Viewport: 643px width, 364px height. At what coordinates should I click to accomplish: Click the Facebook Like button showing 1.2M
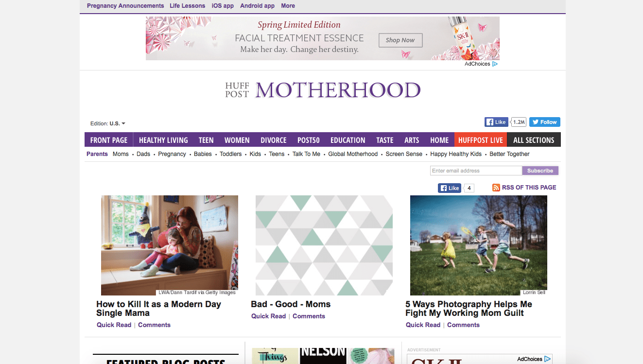(x=496, y=122)
